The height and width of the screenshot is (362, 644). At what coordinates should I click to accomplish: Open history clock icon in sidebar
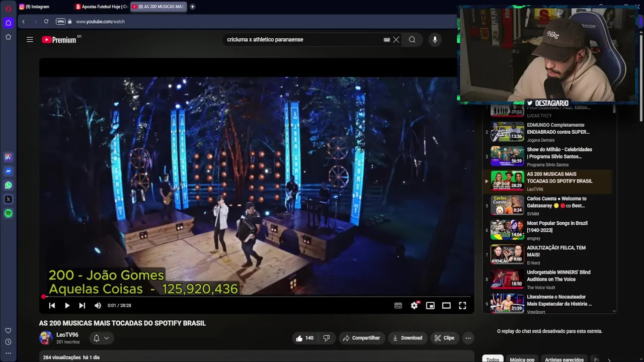8,342
